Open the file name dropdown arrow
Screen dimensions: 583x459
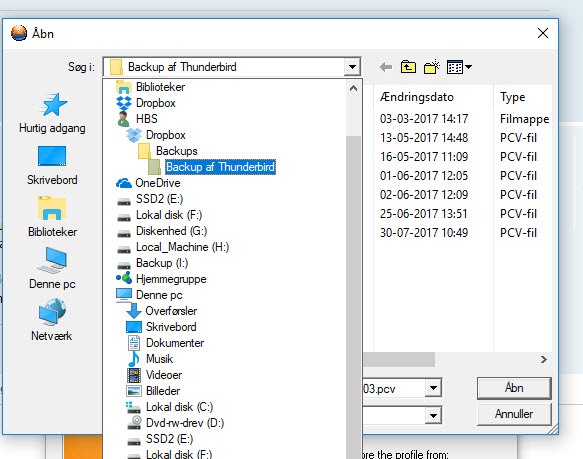pyautogui.click(x=433, y=388)
